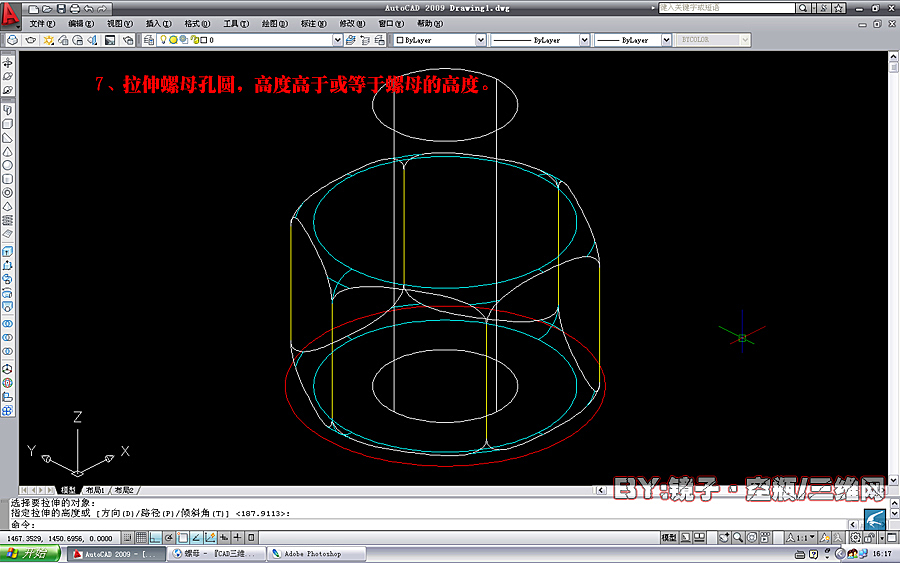Viewport: 900px width, 563px height.
Task: Click the New drawing icon
Action: (x=34, y=9)
